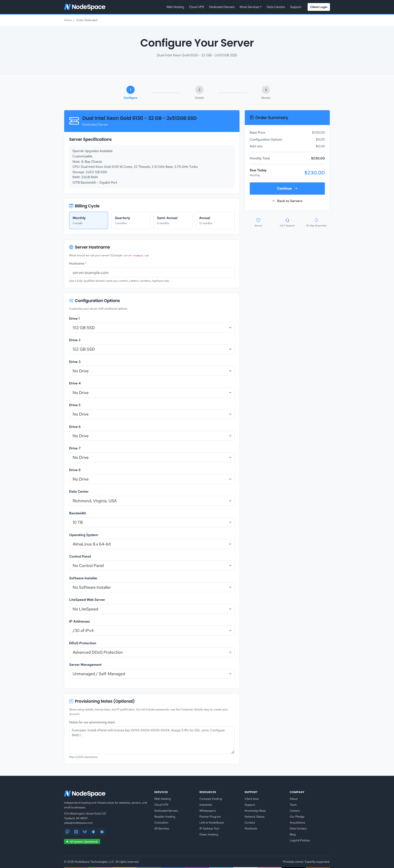Open the Facebook social icon
This screenshot has width=394, height=868.
pos(93,832)
